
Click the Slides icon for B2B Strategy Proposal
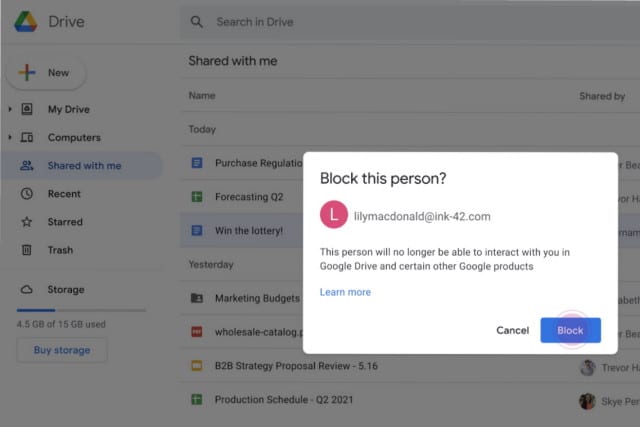click(197, 366)
